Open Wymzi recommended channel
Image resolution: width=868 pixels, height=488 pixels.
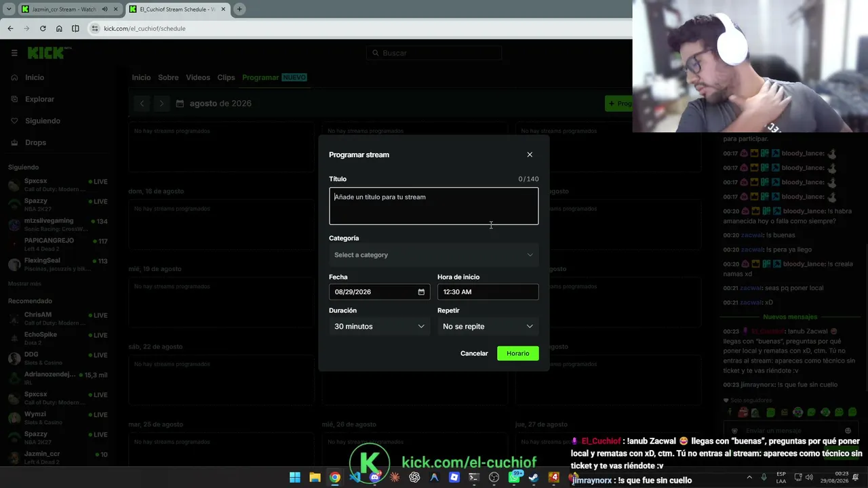point(58,418)
